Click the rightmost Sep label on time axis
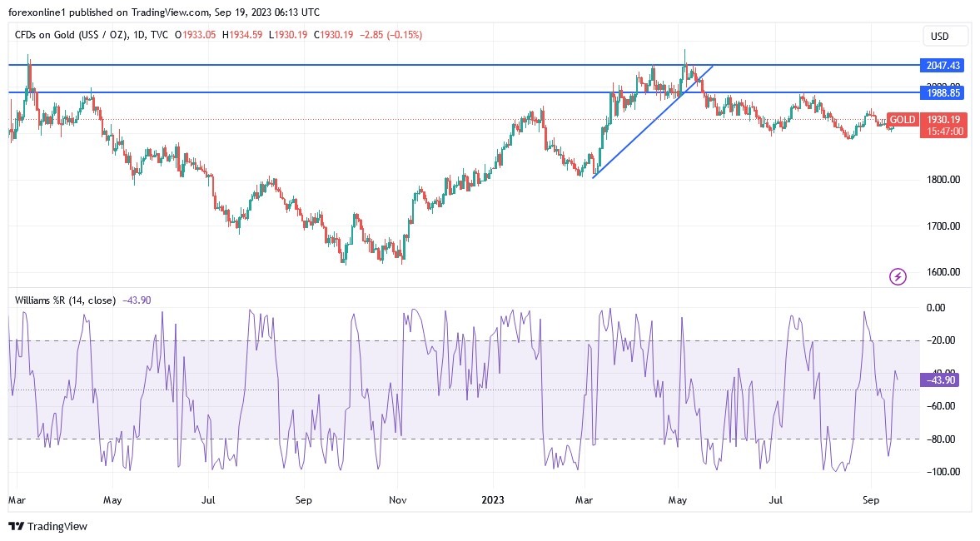The image size is (980, 541). click(x=871, y=500)
